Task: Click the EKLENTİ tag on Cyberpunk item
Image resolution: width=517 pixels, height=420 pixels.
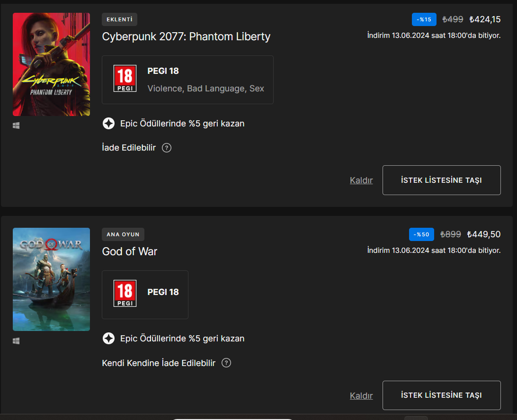Action: point(119,19)
